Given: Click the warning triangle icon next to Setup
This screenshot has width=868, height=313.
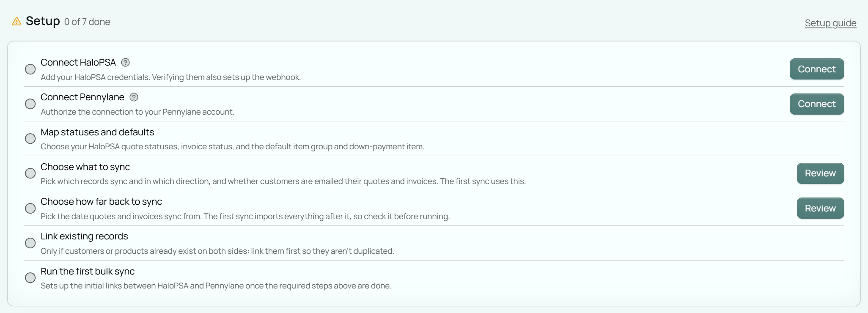Looking at the screenshot, I should coord(16,21).
